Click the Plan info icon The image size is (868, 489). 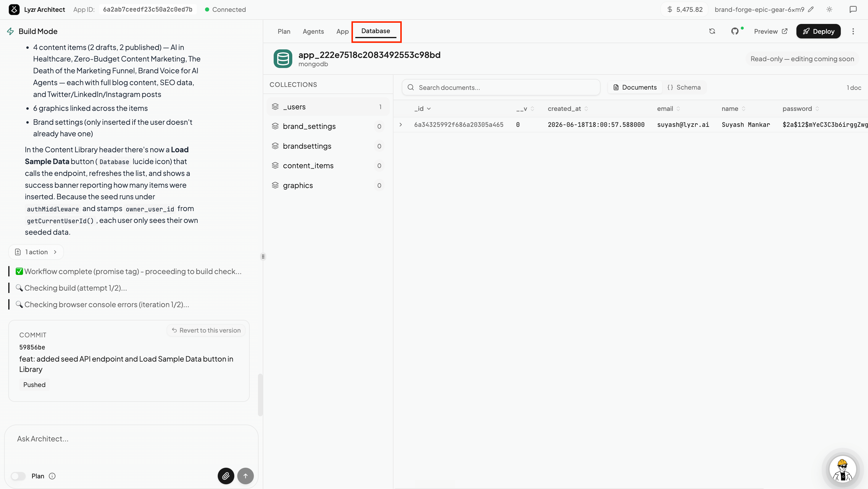tap(52, 476)
